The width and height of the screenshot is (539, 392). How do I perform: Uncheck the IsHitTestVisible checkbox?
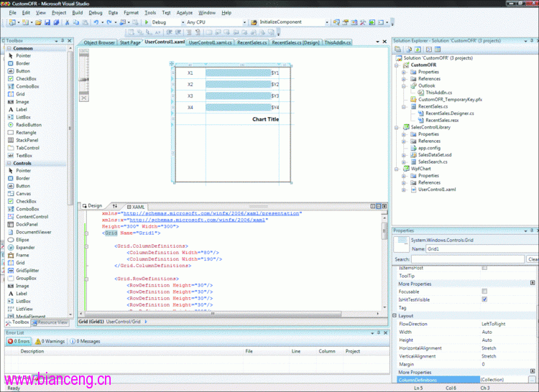point(484,299)
